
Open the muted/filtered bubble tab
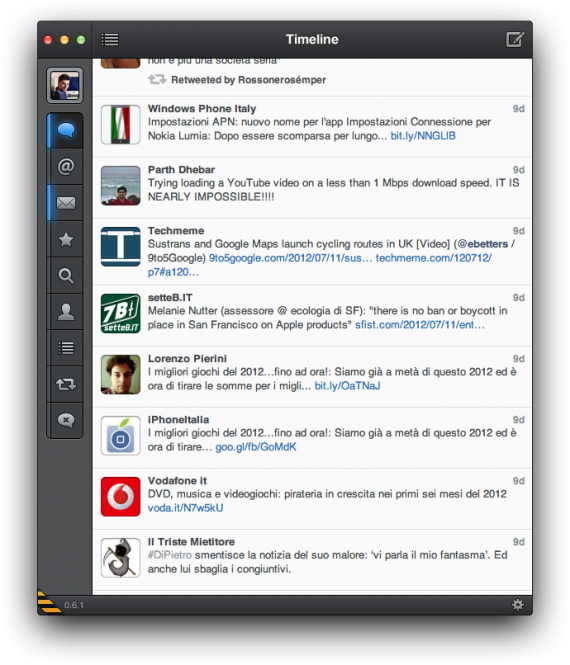point(66,420)
